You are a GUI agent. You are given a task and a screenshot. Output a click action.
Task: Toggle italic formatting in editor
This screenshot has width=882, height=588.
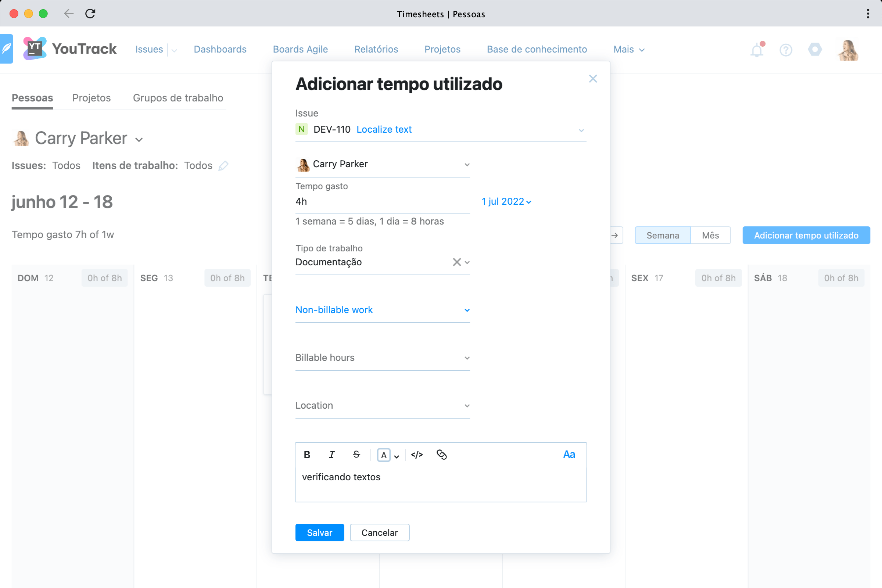point(331,455)
